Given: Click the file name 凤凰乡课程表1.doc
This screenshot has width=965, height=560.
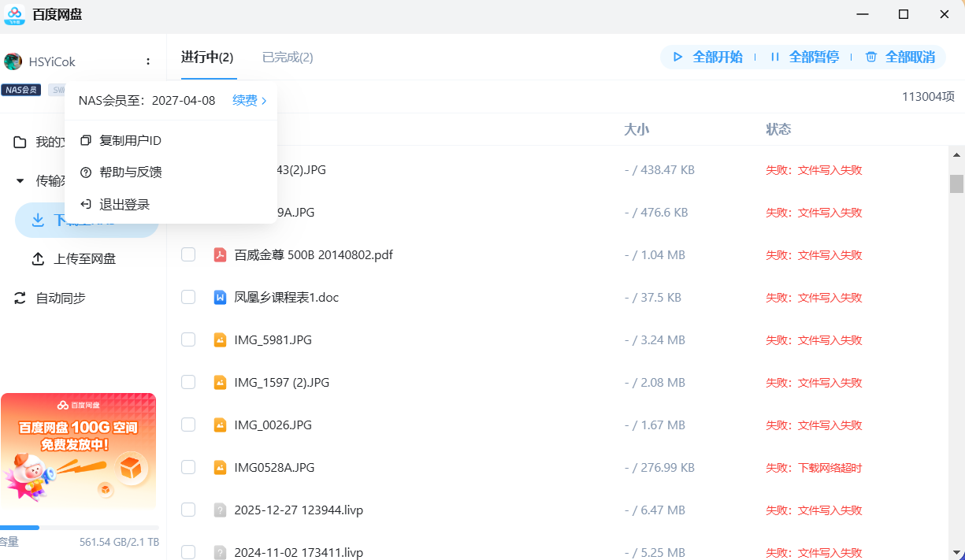Looking at the screenshot, I should point(287,298).
